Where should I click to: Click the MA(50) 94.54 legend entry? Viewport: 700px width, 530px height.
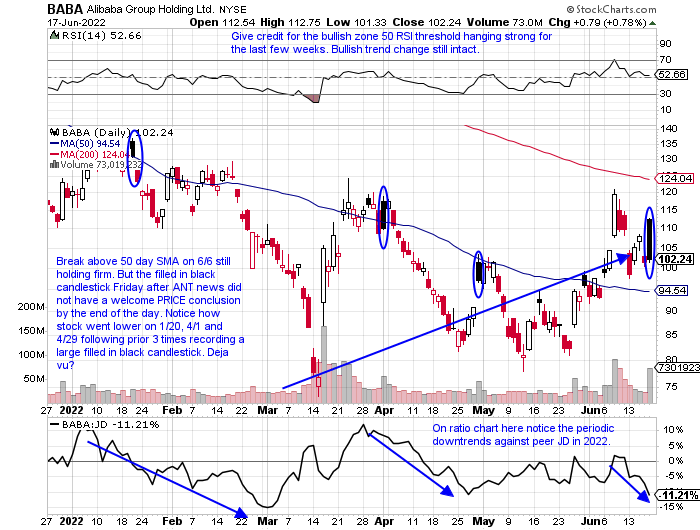pos(85,144)
